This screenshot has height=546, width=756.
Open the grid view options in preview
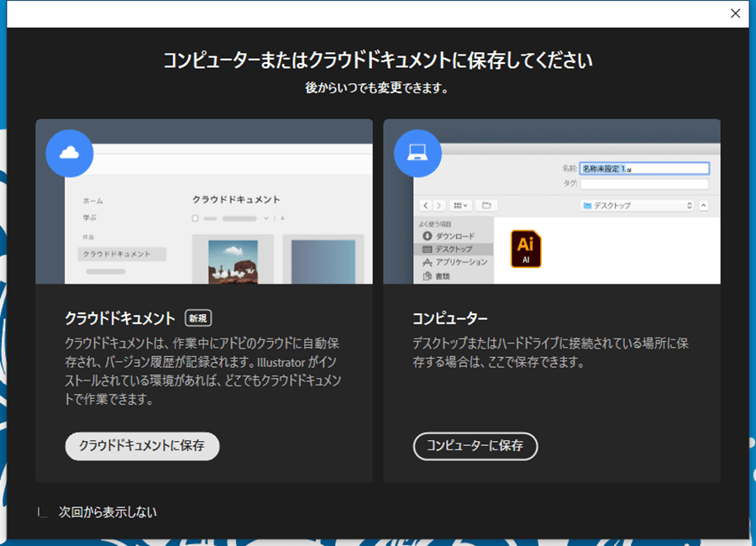460,206
